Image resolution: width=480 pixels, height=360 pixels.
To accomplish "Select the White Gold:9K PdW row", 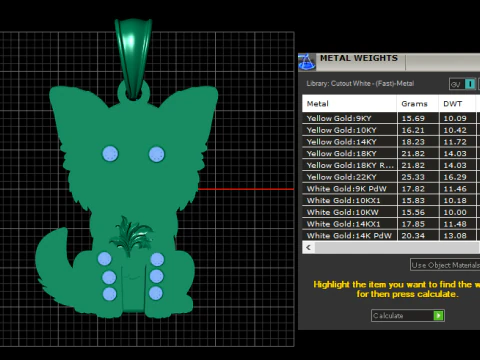I will (x=391, y=189).
